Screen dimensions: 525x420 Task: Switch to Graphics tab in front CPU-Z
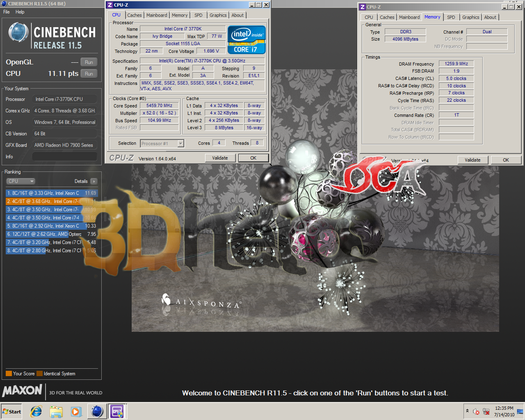point(218,15)
